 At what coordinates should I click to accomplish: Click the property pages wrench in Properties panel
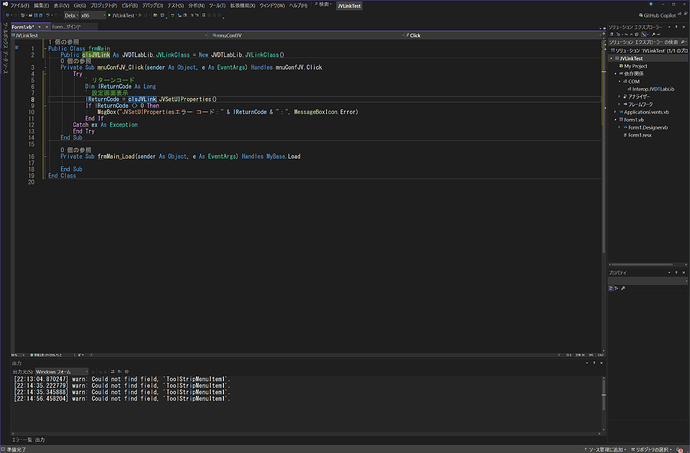coord(623,288)
